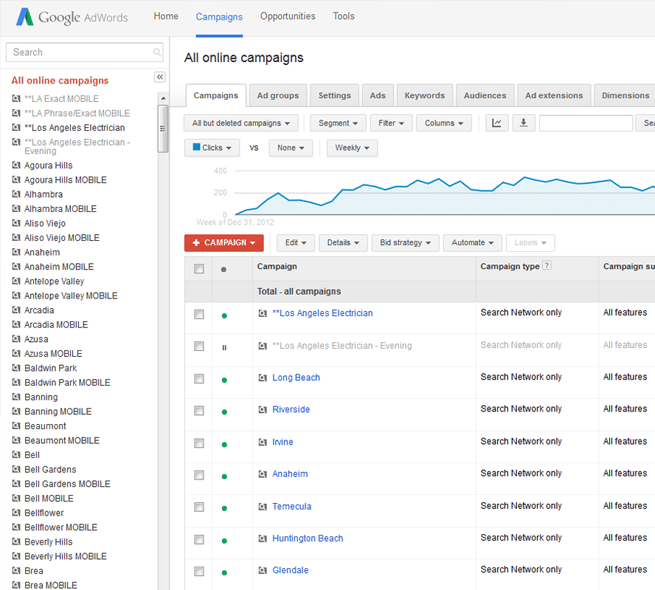Click the campaign icon beside Irvine in table
The height and width of the screenshot is (590, 655).
tap(262, 442)
